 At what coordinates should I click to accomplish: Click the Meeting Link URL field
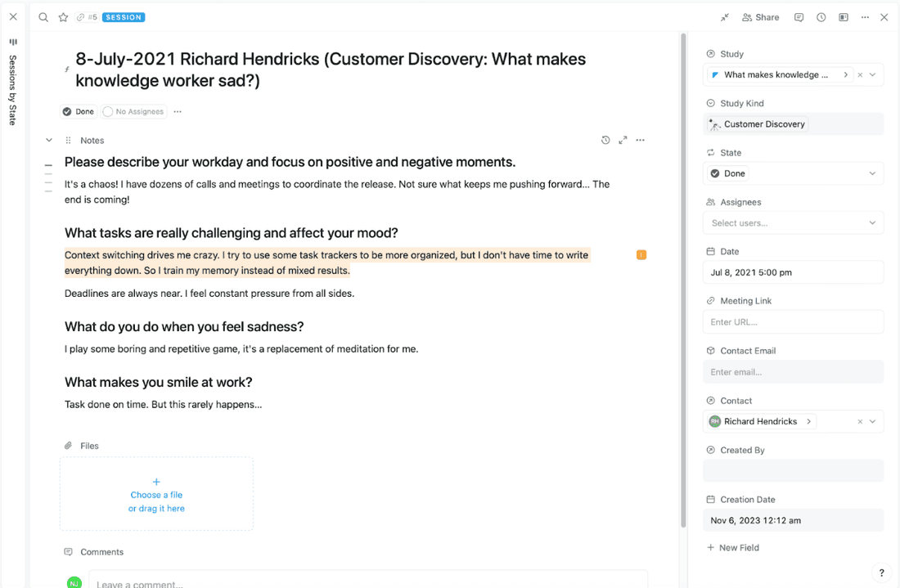tap(793, 322)
